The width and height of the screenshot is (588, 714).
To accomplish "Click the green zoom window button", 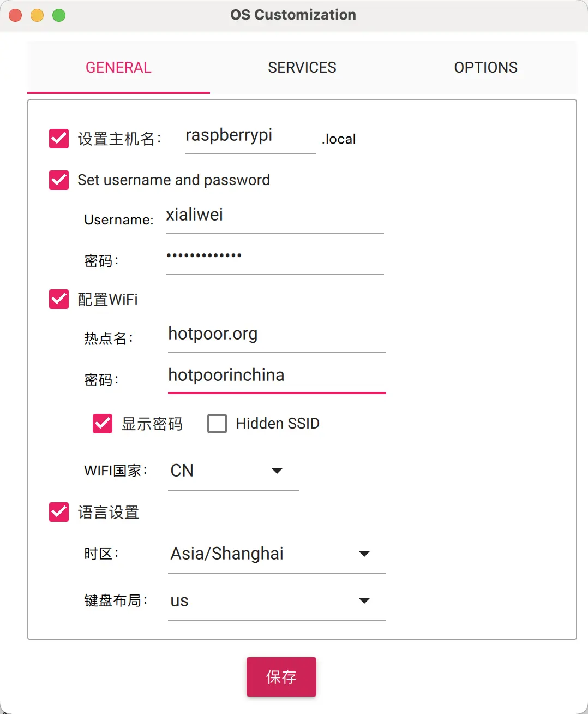I will [x=58, y=15].
